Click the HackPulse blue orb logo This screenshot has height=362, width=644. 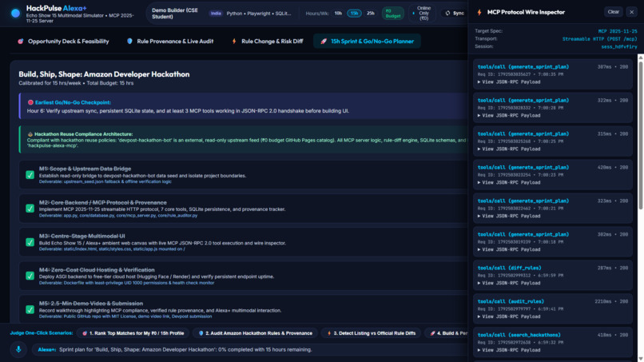[16, 13]
